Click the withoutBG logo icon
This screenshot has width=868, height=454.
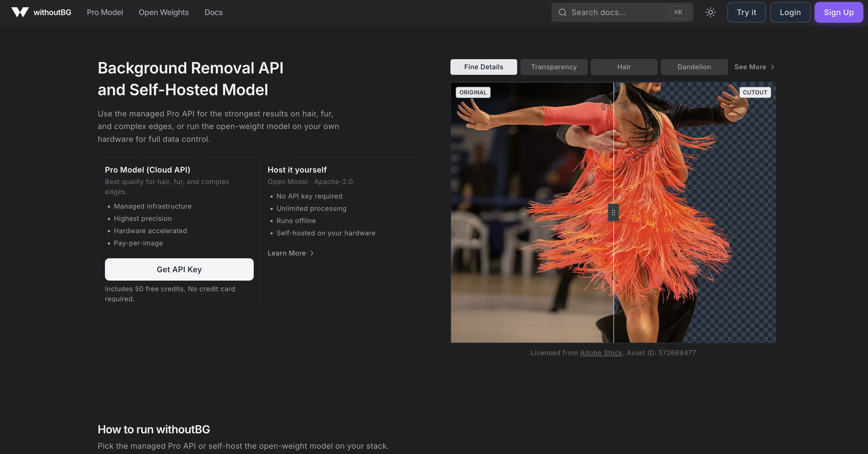pos(20,12)
